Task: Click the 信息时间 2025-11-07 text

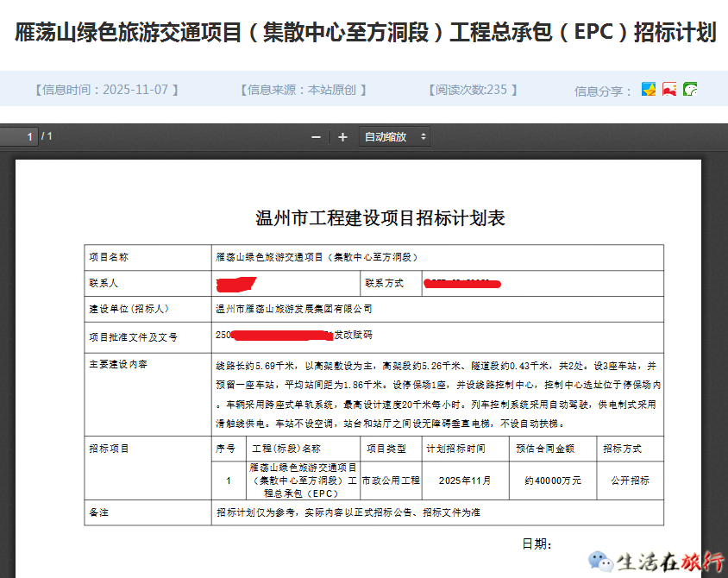Action: (x=106, y=90)
